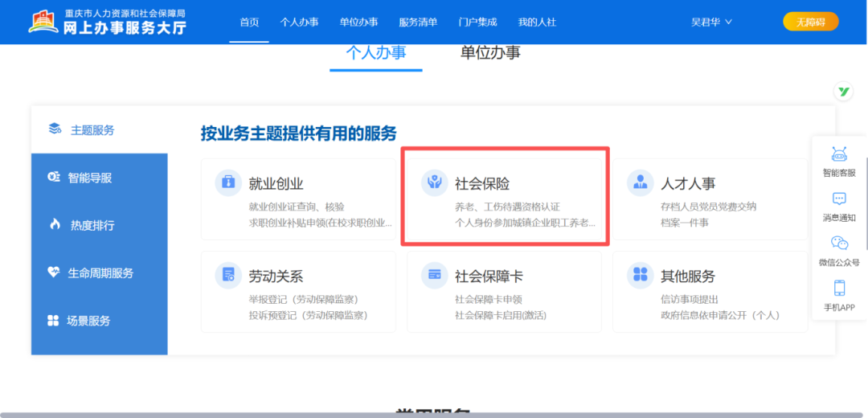
Task: Open 服务清单 in the top navigation
Action: (418, 23)
